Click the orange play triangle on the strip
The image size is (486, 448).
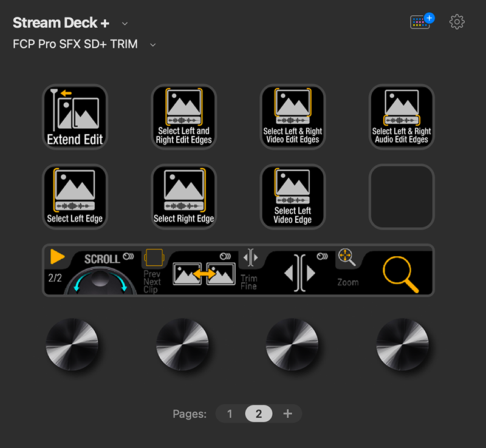click(x=58, y=256)
